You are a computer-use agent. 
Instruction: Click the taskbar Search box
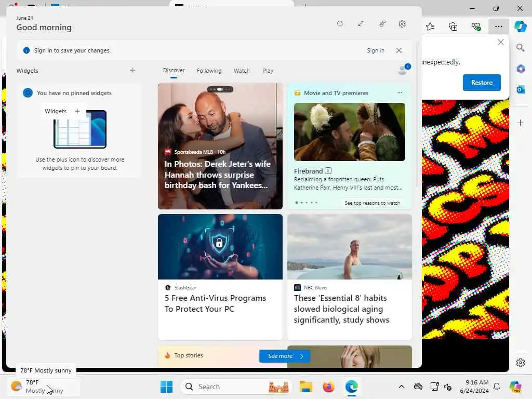click(236, 387)
